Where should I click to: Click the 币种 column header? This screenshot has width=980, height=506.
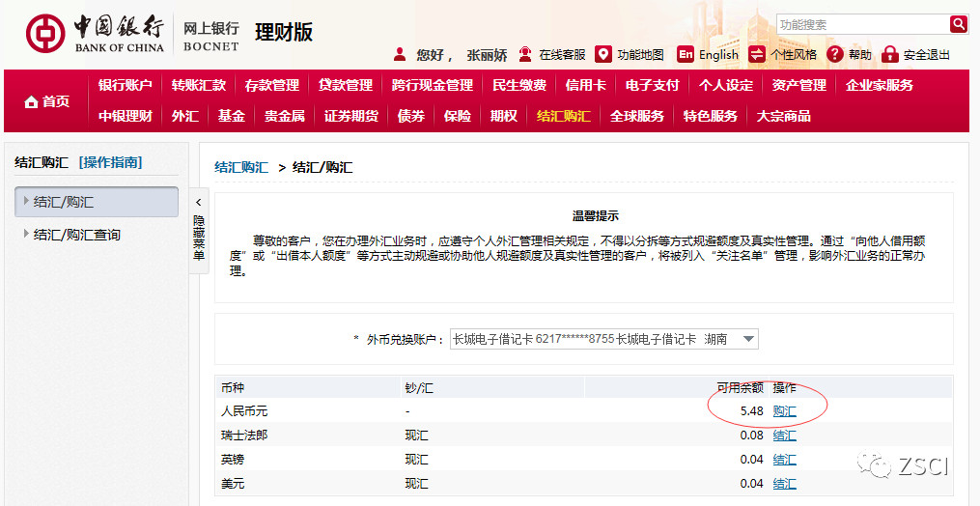tap(233, 388)
